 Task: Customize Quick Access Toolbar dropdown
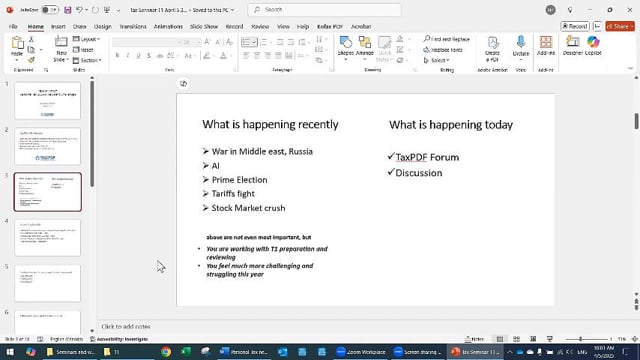118,10
